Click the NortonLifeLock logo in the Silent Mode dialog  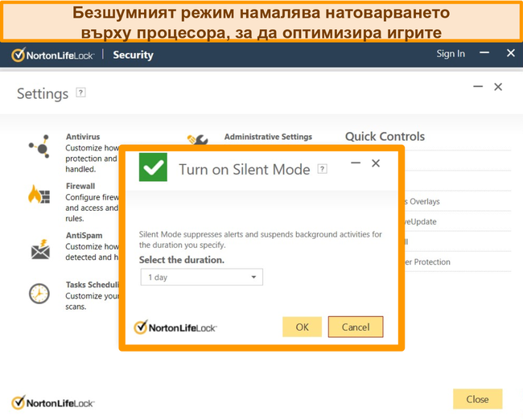click(175, 327)
